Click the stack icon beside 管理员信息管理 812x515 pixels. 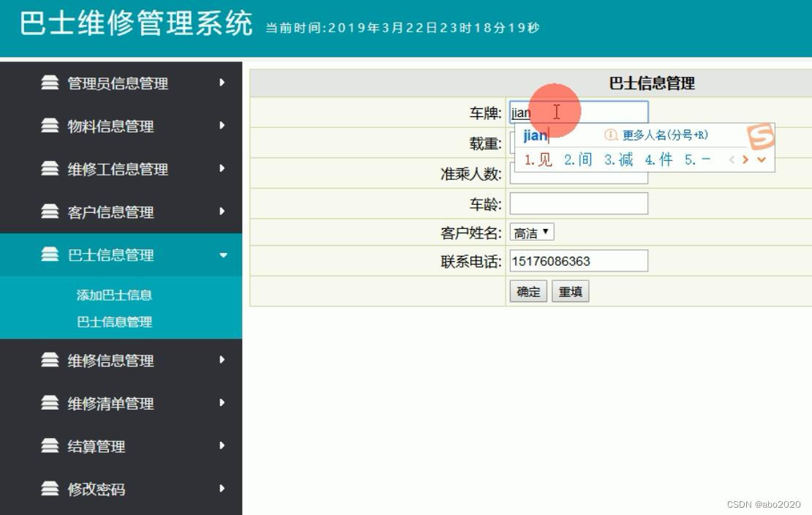(50, 83)
